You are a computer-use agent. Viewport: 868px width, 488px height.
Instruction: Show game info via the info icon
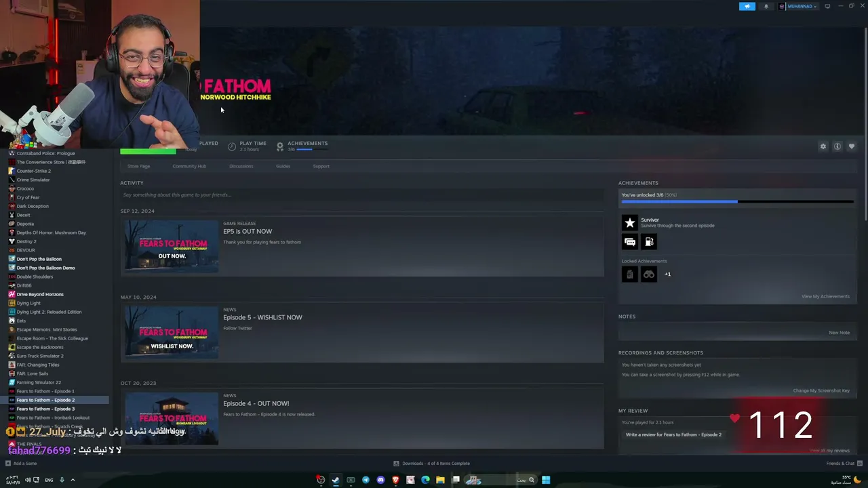(x=837, y=146)
